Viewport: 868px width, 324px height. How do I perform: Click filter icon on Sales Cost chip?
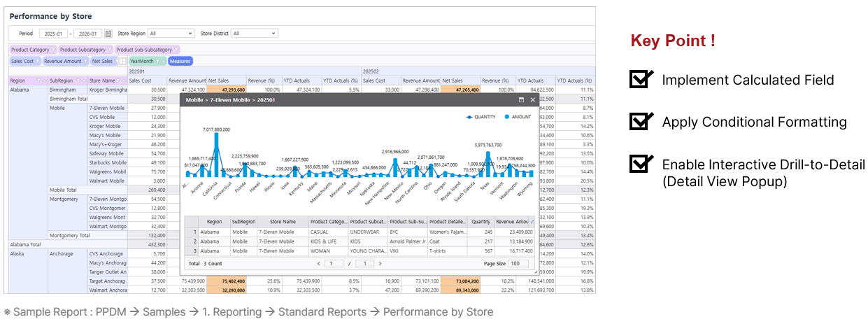pos(36,62)
